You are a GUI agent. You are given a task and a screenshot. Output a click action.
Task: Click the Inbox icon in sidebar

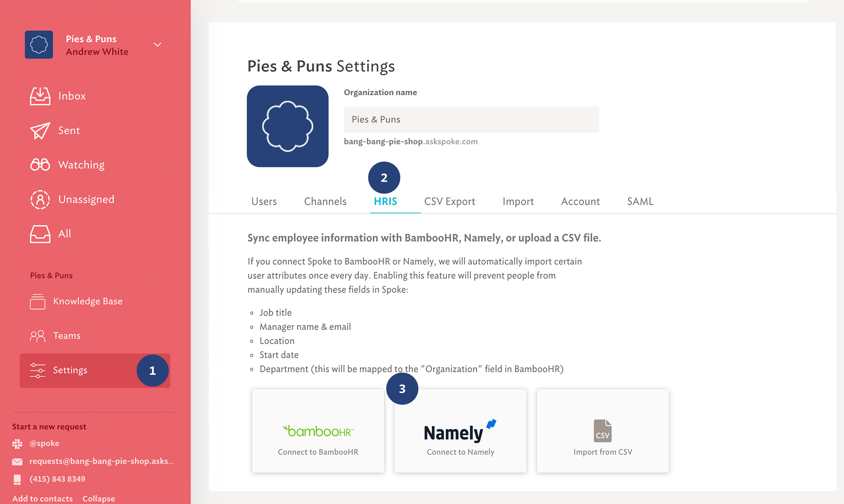(40, 96)
